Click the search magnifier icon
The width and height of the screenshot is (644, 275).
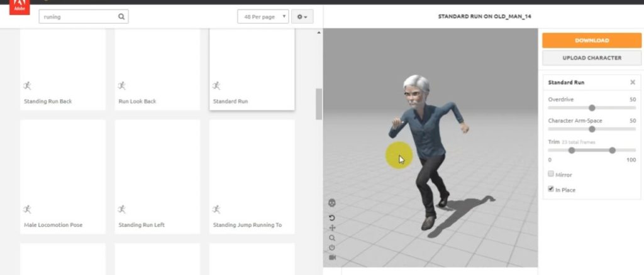click(121, 17)
